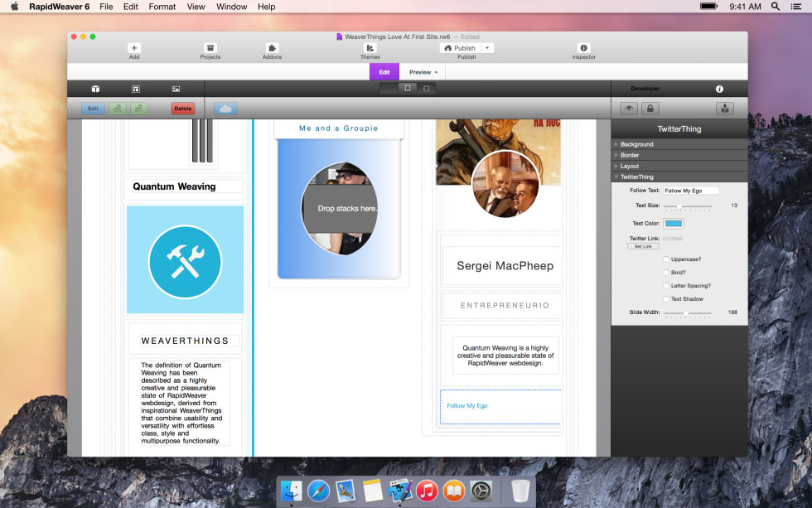
Task: Click the red Delete button
Action: coord(183,109)
